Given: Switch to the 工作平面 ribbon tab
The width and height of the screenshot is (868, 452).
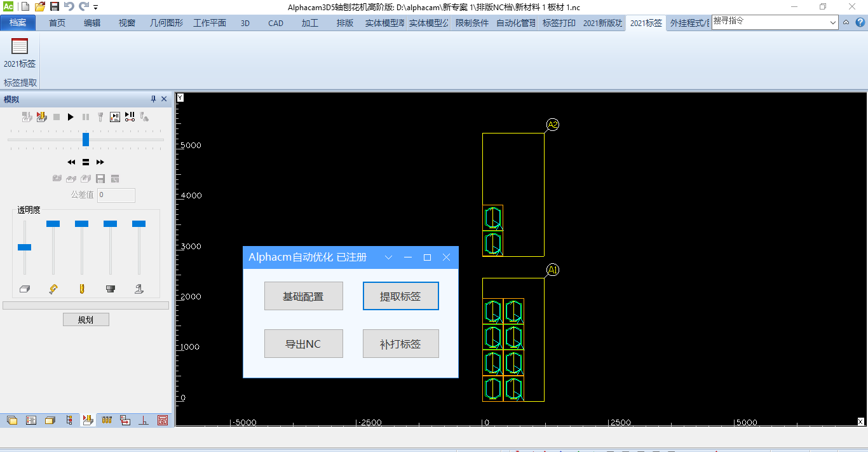Looking at the screenshot, I should pos(210,23).
